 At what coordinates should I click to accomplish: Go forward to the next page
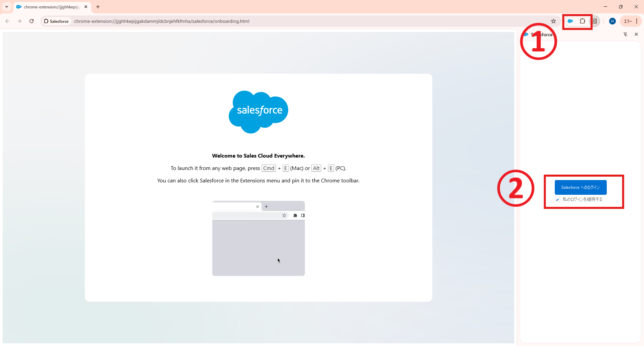[19, 21]
